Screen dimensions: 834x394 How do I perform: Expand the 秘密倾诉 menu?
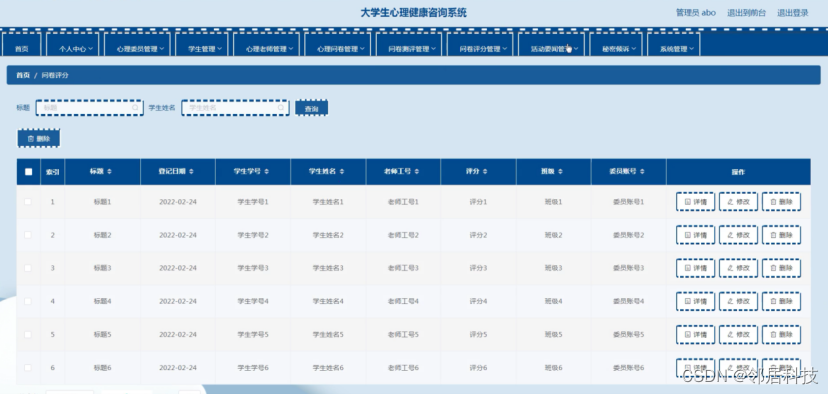(x=616, y=45)
